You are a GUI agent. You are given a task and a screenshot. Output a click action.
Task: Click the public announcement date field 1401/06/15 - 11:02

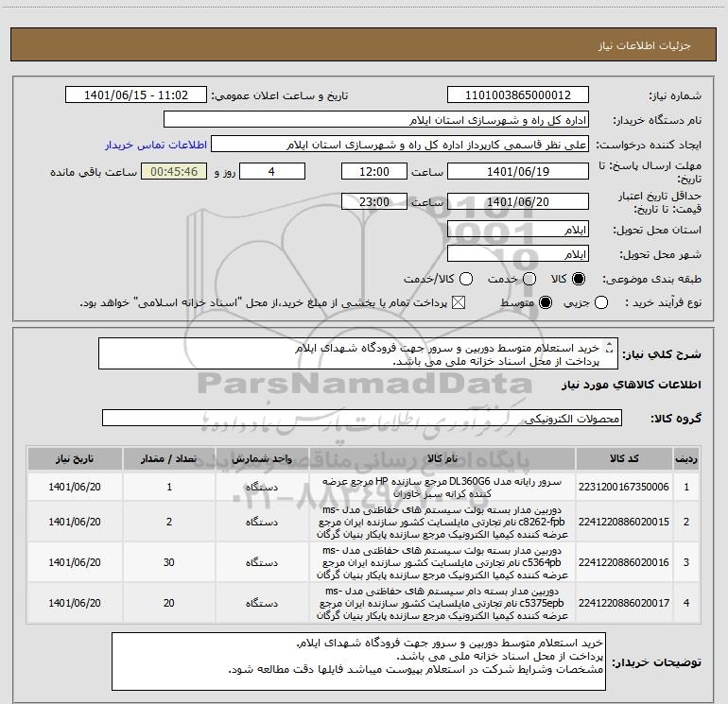136,95
